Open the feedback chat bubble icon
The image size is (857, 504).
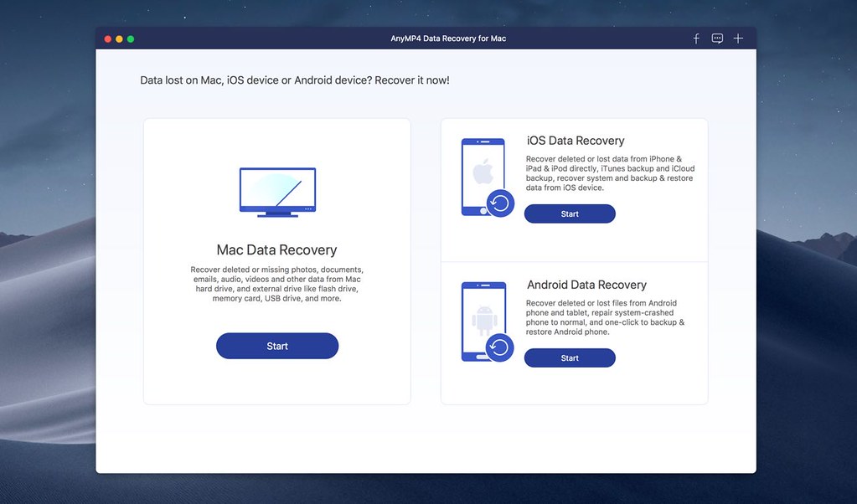point(717,39)
